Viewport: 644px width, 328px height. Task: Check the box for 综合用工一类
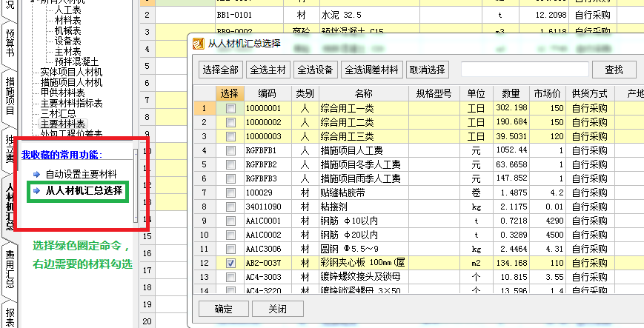coord(230,109)
